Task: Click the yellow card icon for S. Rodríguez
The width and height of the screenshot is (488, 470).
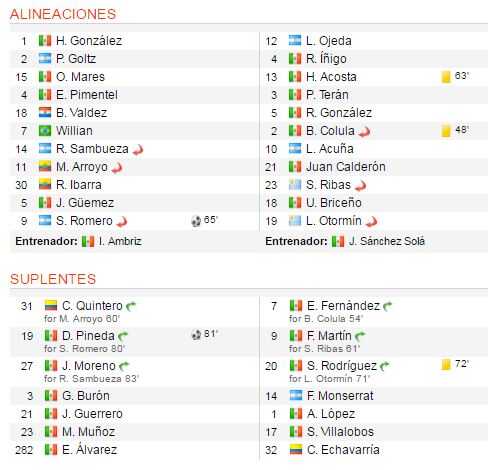Action: pos(446,365)
